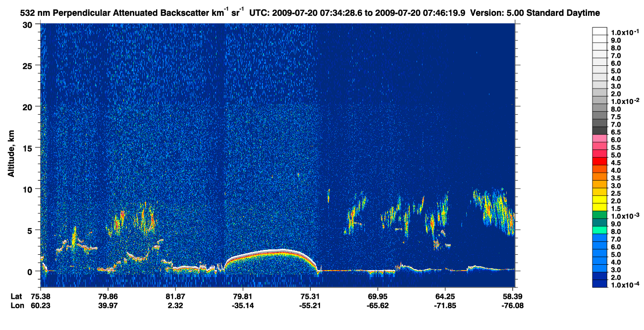The width and height of the screenshot is (644, 330).
Task: Click the -76.08 longitude label
Action: coord(512,306)
